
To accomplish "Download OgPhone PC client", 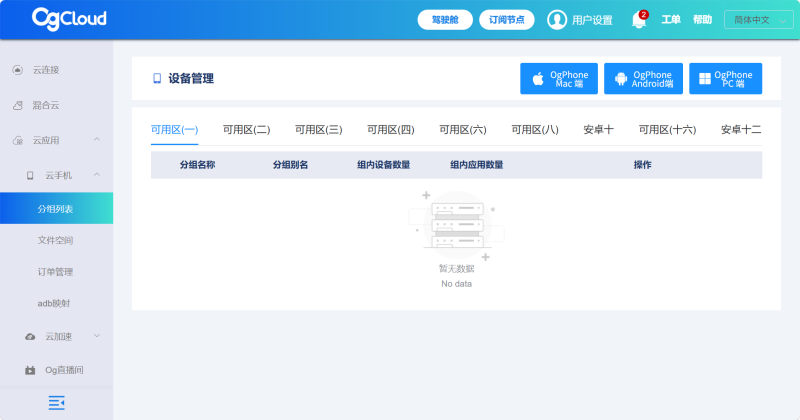I will pyautogui.click(x=726, y=79).
